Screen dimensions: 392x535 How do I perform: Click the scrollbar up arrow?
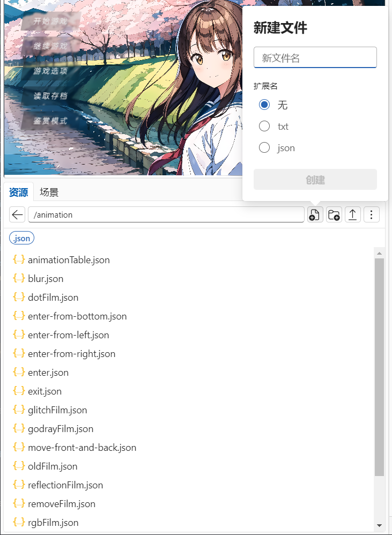(379, 253)
